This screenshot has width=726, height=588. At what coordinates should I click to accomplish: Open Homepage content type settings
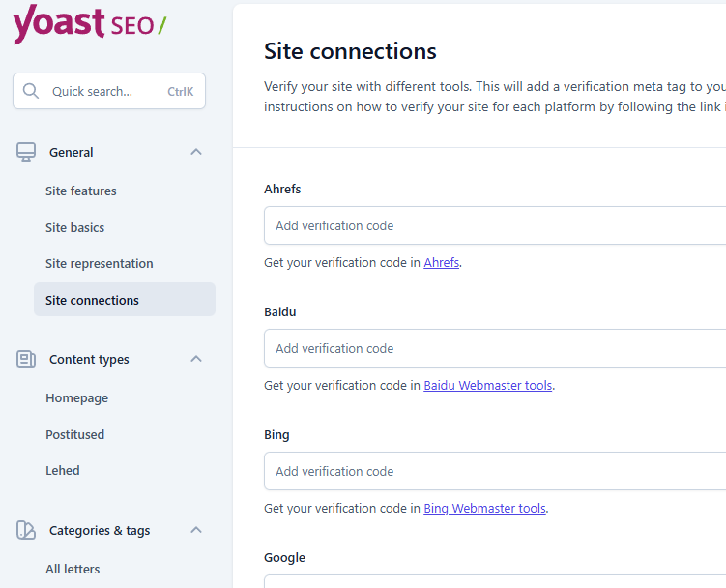click(77, 398)
